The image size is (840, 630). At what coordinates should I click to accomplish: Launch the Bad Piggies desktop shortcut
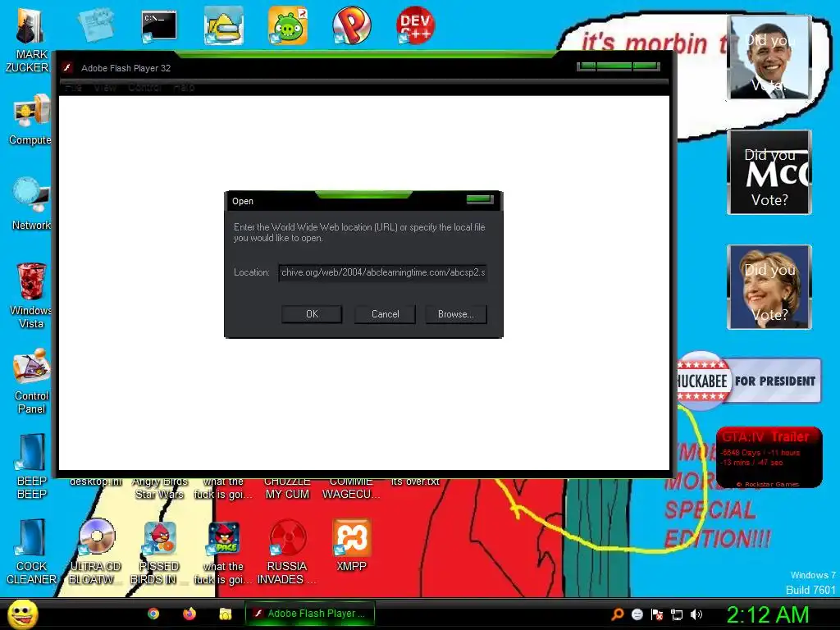(288, 25)
